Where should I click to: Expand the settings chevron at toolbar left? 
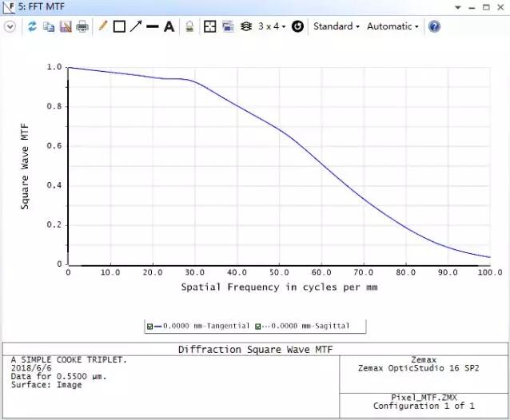10,26
